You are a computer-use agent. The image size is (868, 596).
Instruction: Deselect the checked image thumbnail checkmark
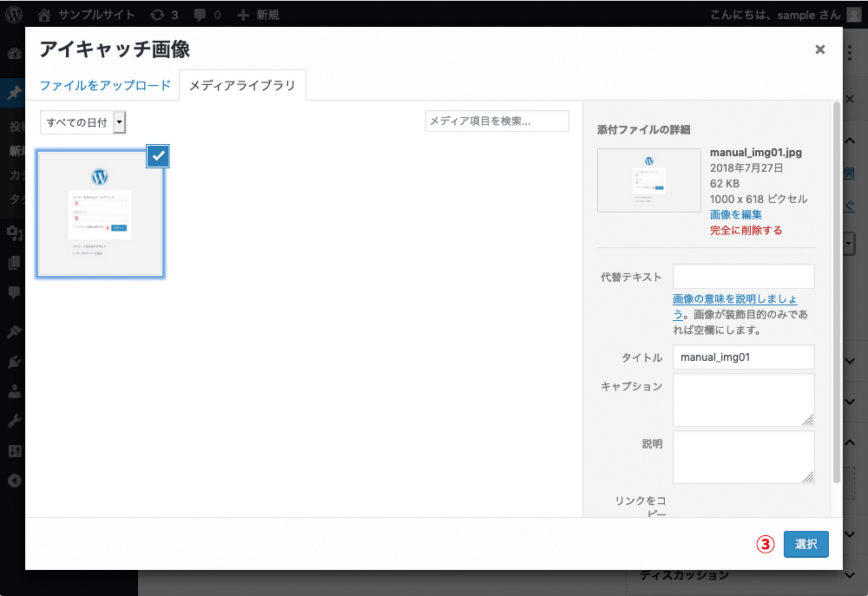tap(156, 156)
